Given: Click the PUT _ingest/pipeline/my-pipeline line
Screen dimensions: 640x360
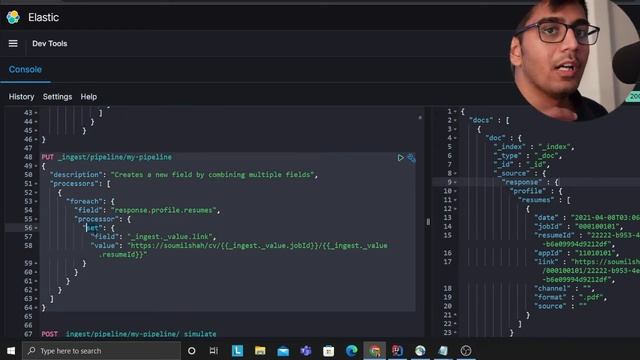Looking at the screenshot, I should click(107, 157).
